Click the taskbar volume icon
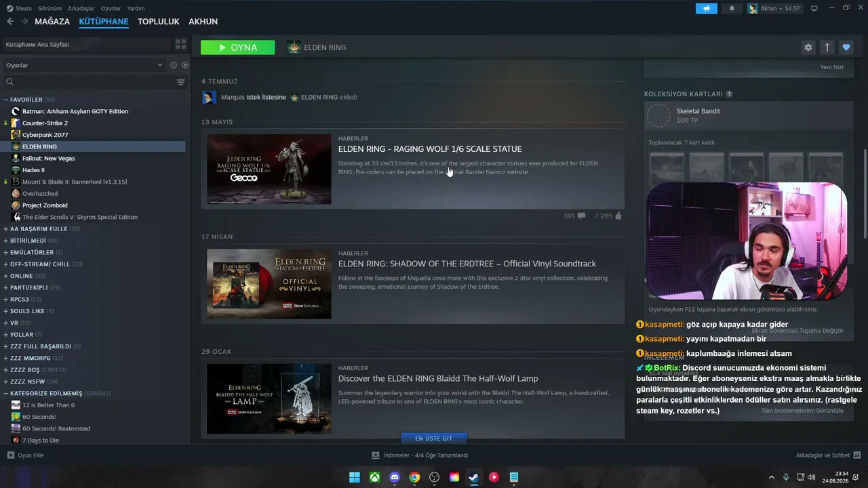 tap(812, 477)
